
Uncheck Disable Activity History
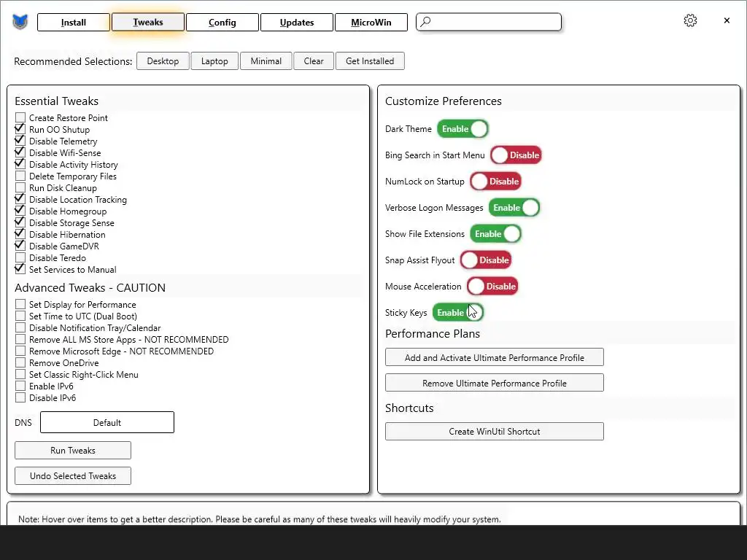(20, 164)
